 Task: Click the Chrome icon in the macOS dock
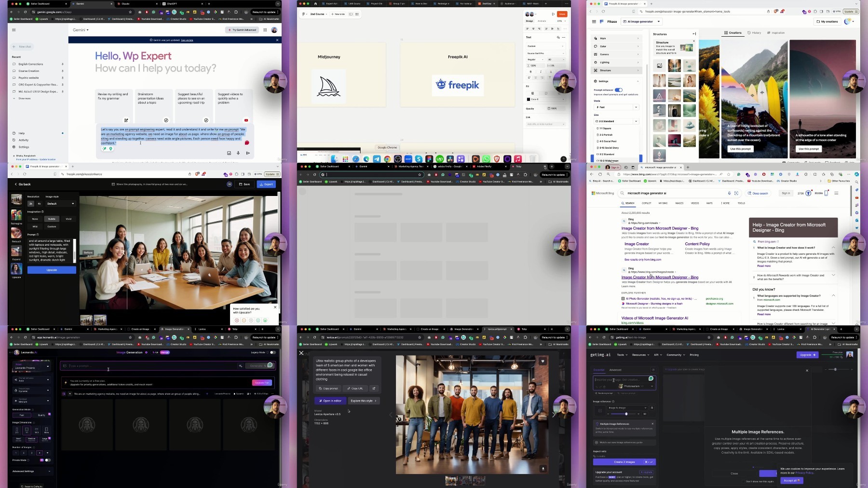(387, 159)
